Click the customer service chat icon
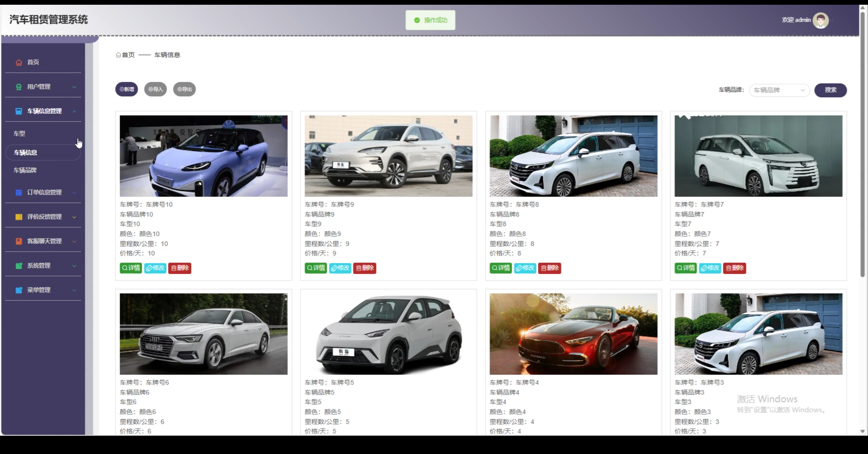Image resolution: width=868 pixels, height=454 pixels. pos(19,241)
